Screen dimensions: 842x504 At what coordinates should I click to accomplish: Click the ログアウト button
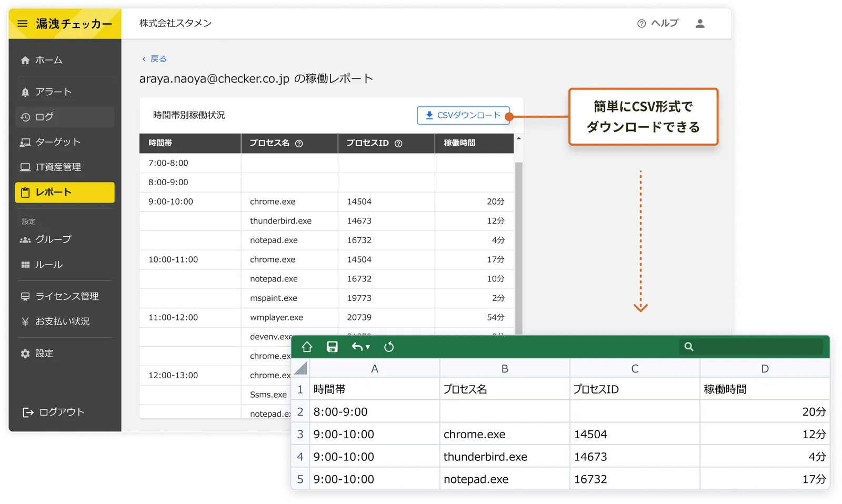pyautogui.click(x=54, y=412)
